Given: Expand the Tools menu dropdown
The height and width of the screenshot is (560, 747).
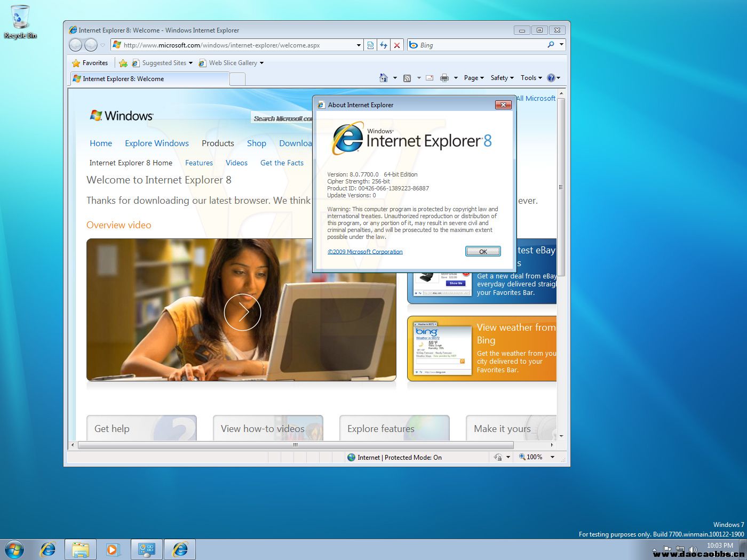Looking at the screenshot, I should pos(531,78).
